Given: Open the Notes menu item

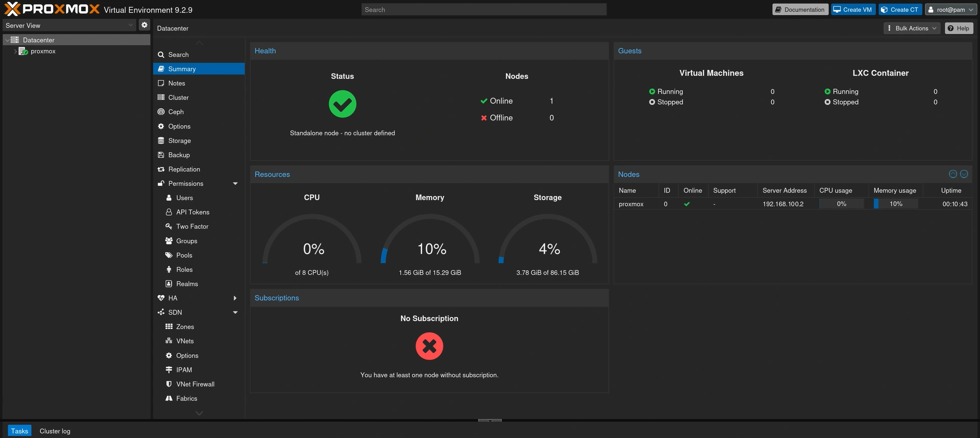Looking at the screenshot, I should click(199, 83).
